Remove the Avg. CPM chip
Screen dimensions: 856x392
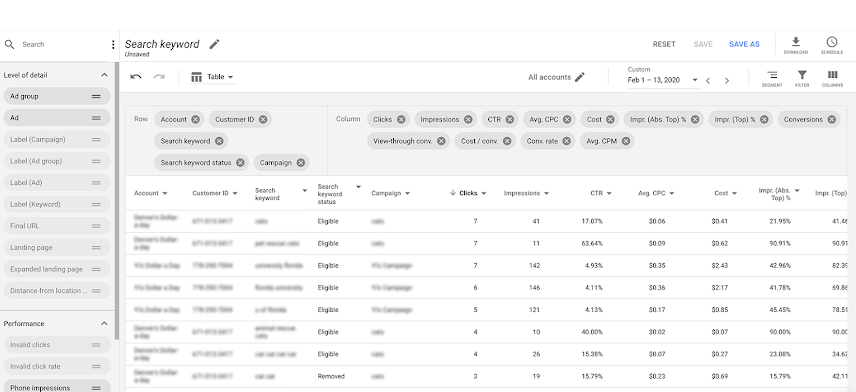(x=626, y=141)
